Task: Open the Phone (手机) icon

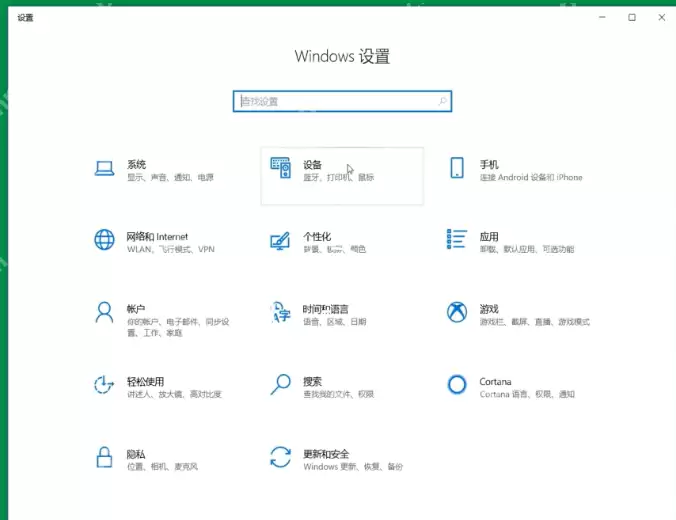Action: click(457, 168)
